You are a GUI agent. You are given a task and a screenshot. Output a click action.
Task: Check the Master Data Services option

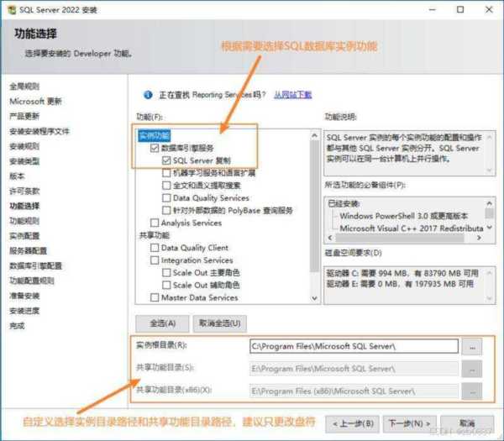[155, 297]
